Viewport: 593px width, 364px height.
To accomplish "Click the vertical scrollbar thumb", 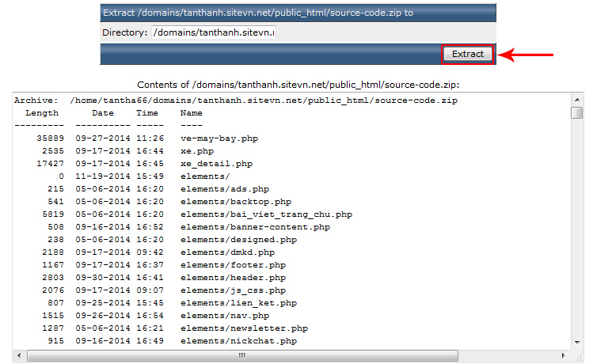I will (x=576, y=112).
